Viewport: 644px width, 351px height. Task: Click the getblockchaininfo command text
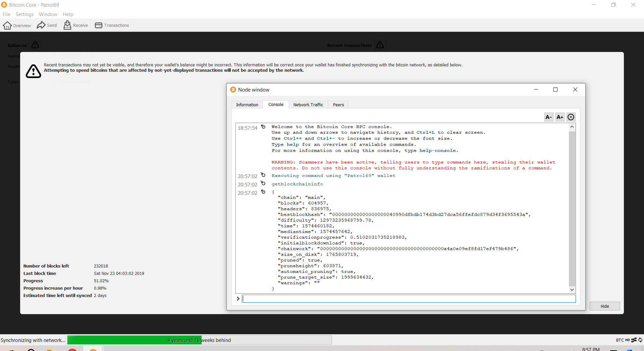[x=297, y=184]
